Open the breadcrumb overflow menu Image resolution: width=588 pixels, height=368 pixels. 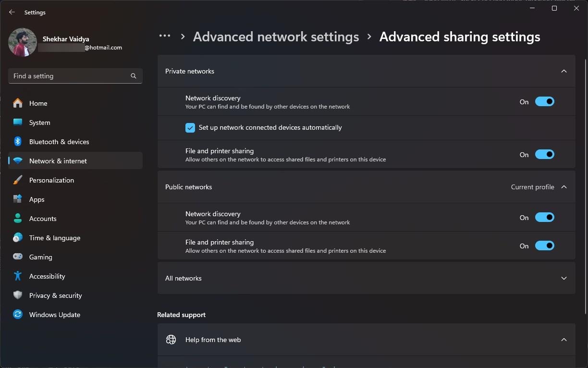coord(164,36)
